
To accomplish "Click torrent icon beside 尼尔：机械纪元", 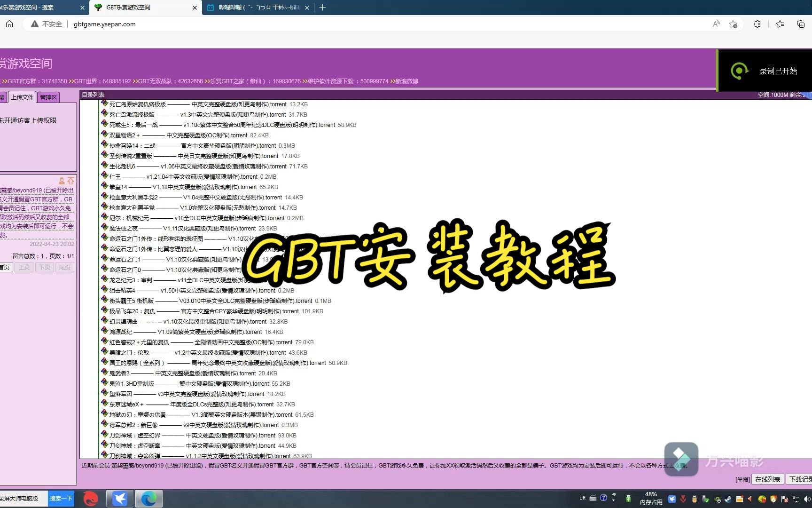I will tap(104, 217).
